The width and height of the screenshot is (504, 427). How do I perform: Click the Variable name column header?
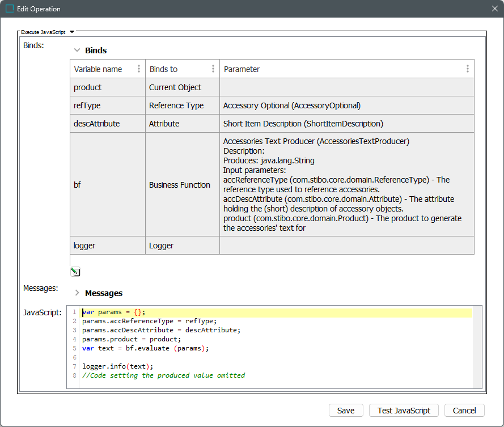tap(98, 69)
